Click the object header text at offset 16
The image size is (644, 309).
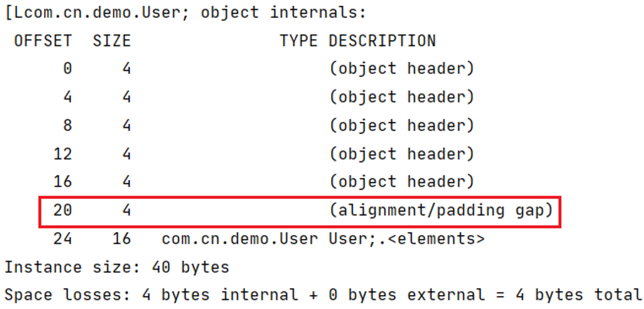pyautogui.click(x=402, y=181)
